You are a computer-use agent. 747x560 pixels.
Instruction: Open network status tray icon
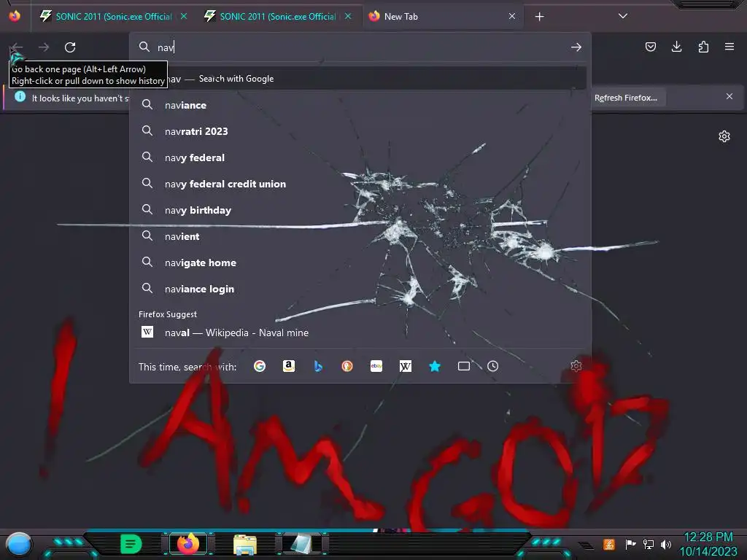tap(648, 544)
